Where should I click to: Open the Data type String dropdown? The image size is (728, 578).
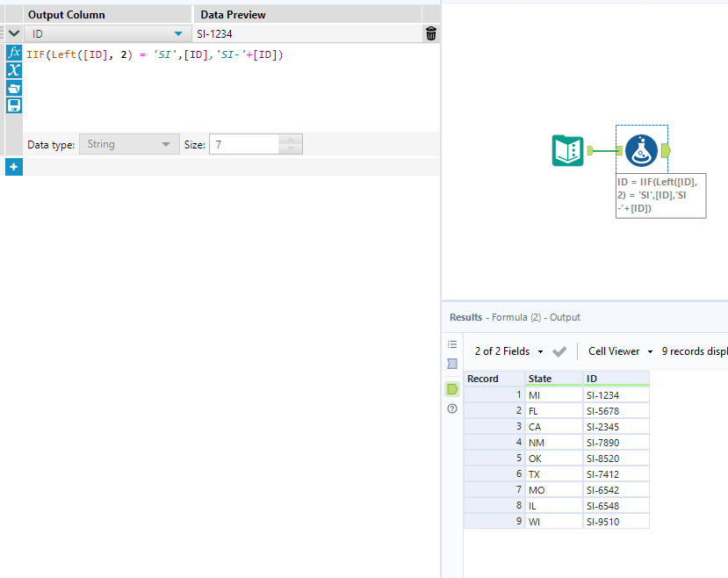pyautogui.click(x=129, y=144)
